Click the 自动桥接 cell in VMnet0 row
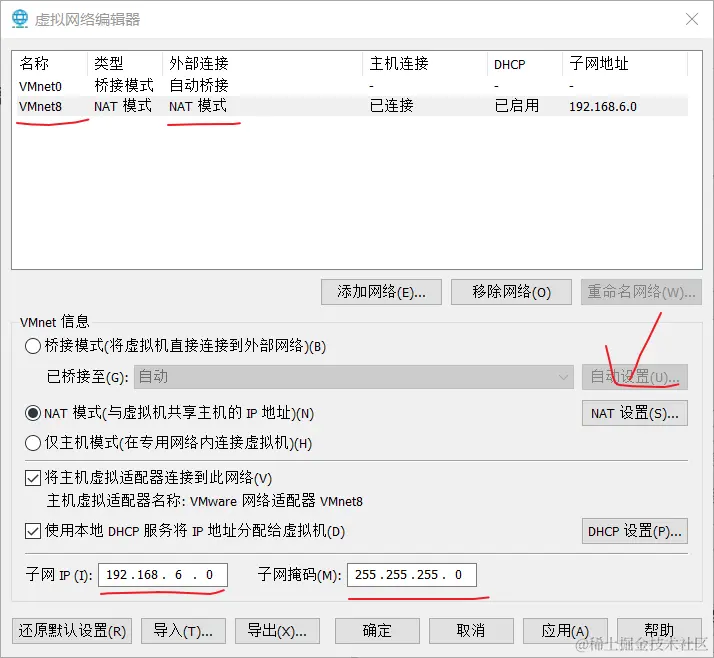This screenshot has height=658, width=714. (x=199, y=85)
